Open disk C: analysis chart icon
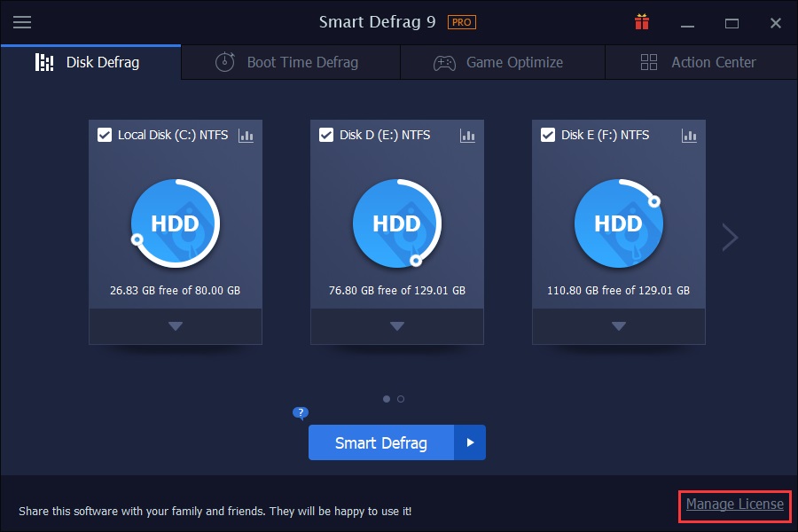798x532 pixels. click(246, 136)
